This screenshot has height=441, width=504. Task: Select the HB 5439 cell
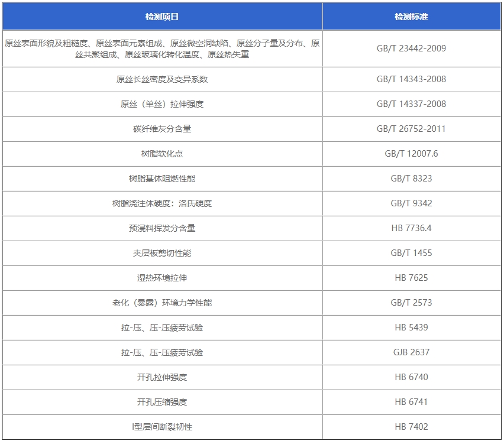point(412,327)
